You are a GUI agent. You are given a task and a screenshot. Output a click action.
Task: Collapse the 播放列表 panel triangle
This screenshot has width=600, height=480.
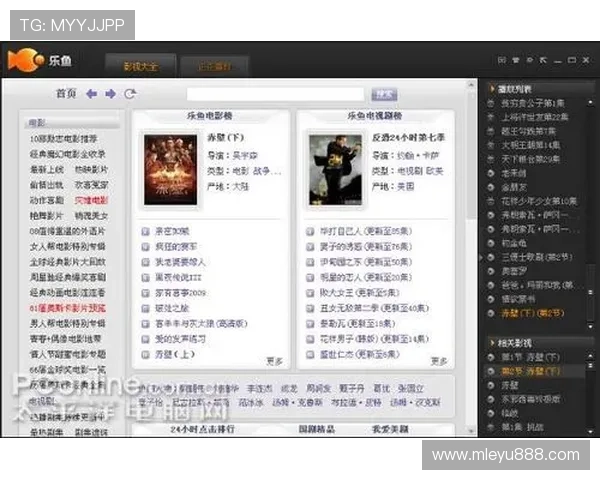click(492, 89)
